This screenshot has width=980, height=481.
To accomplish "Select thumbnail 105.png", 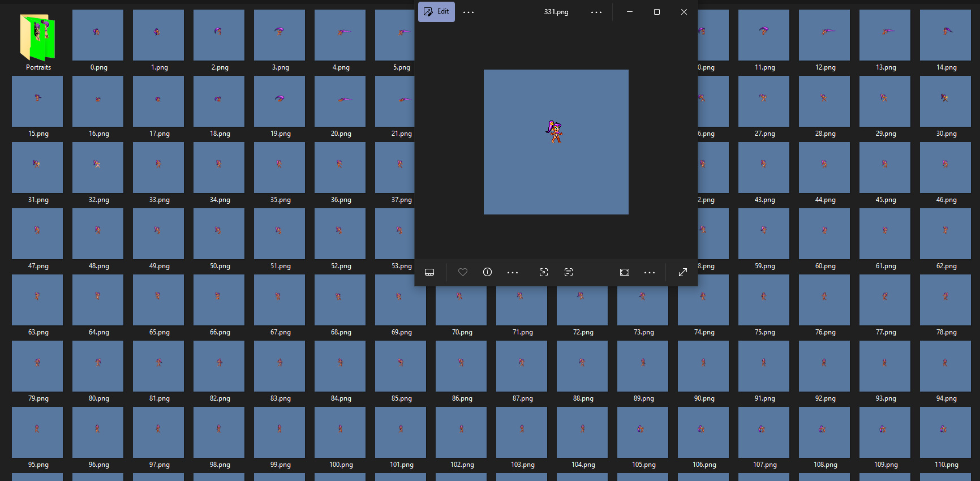I will pyautogui.click(x=643, y=432).
